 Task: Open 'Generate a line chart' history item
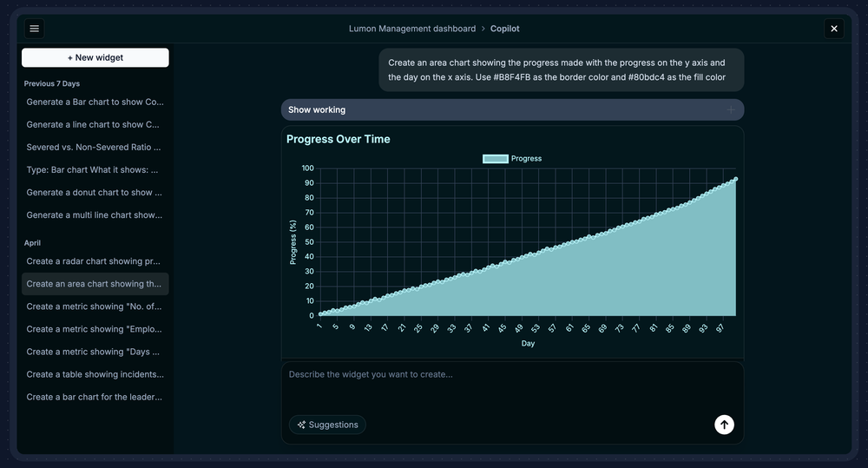[95, 125]
